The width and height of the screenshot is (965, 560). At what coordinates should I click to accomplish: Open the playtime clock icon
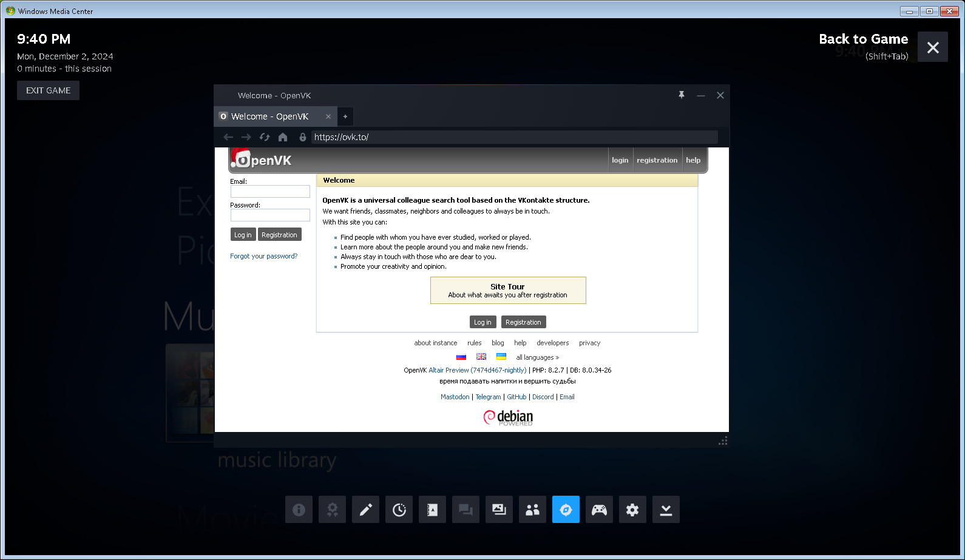tap(399, 510)
